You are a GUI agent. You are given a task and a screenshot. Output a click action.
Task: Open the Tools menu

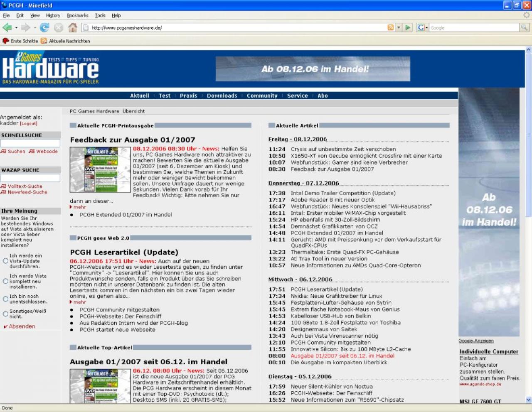coord(100,15)
